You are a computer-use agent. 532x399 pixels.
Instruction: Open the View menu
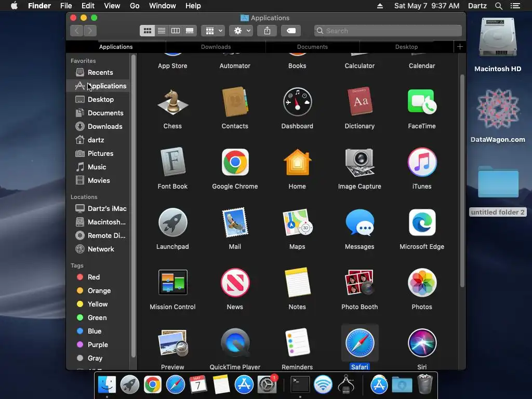point(112,6)
